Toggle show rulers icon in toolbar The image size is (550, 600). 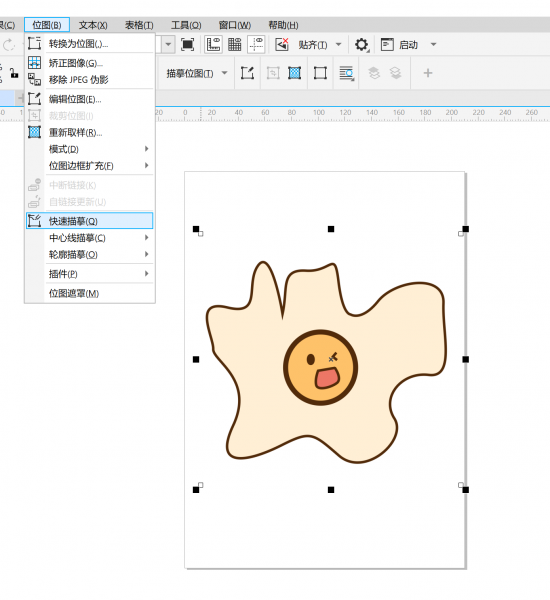click(213, 44)
